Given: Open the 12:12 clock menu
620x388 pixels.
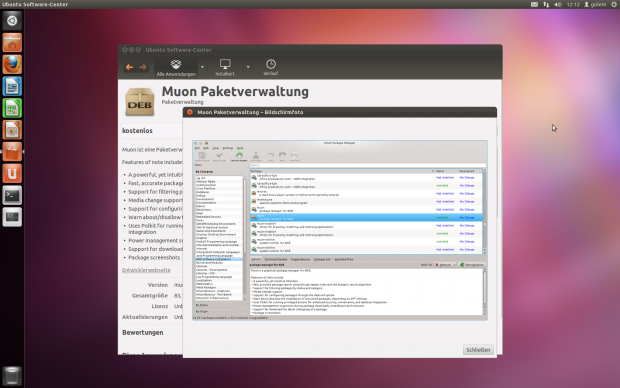Looking at the screenshot, I should coord(573,4).
